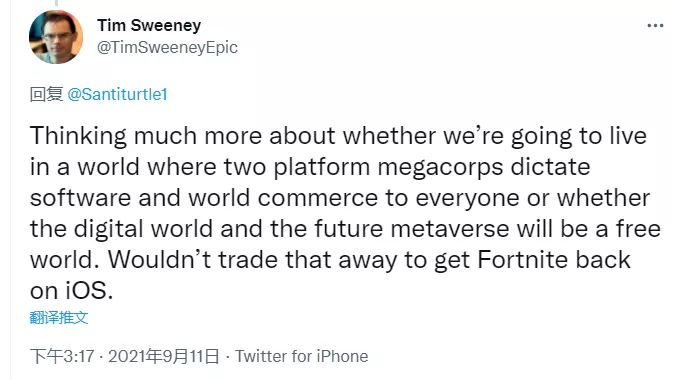
Task: Click the word iOS in the tweet
Action: click(x=89, y=291)
